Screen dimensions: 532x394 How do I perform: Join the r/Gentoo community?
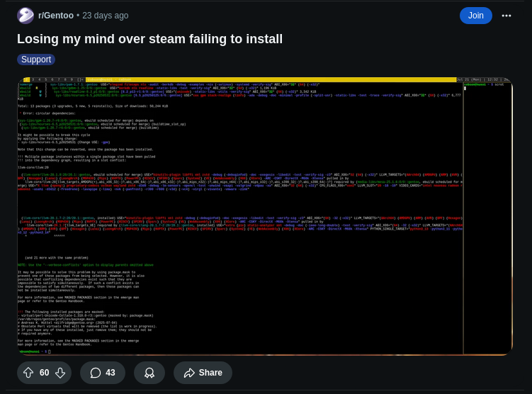[x=475, y=16]
